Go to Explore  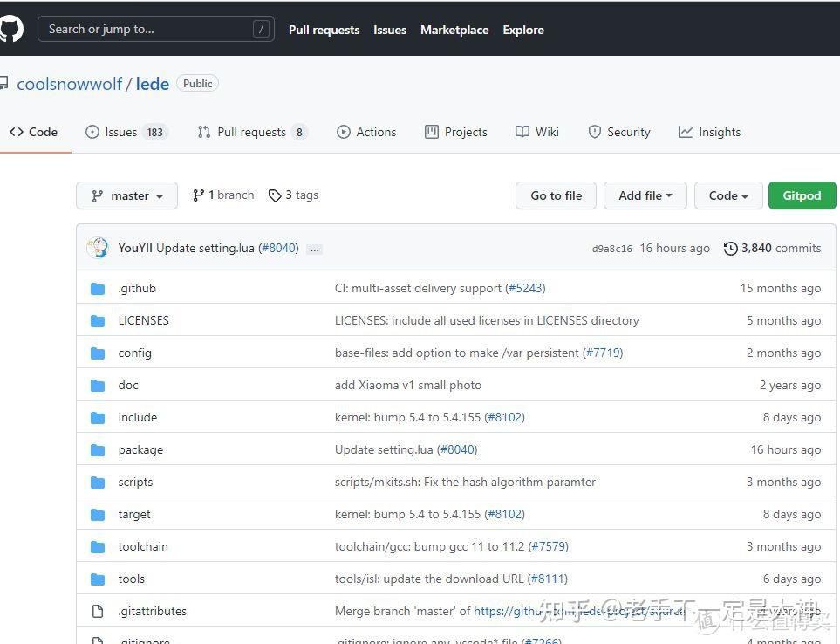(x=522, y=30)
